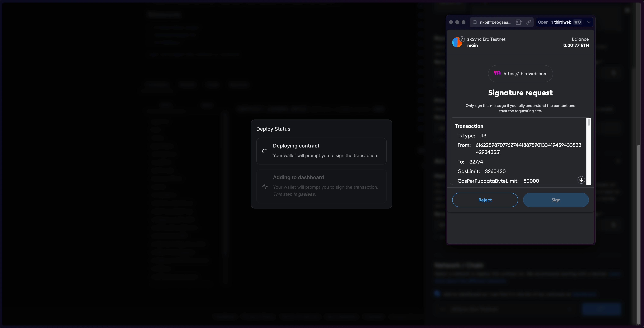Click the activity icon next to Adding to dashboard
Screen dimensions: 644x328
265,186
